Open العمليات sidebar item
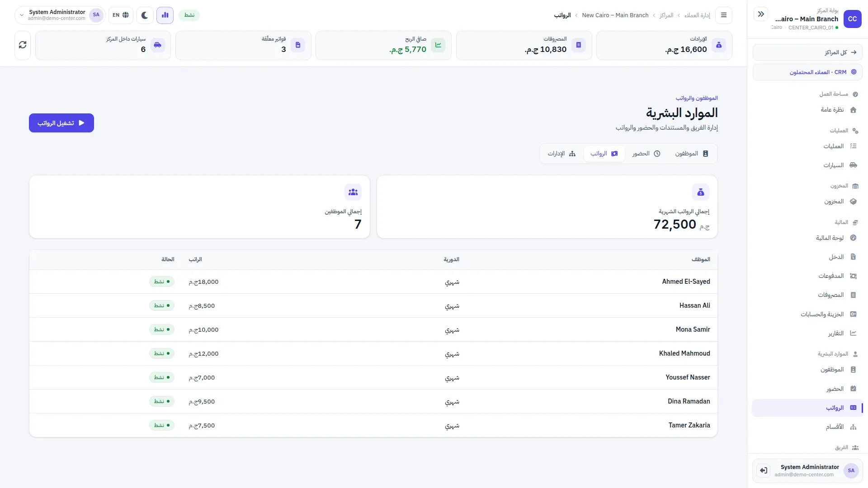 point(807,146)
